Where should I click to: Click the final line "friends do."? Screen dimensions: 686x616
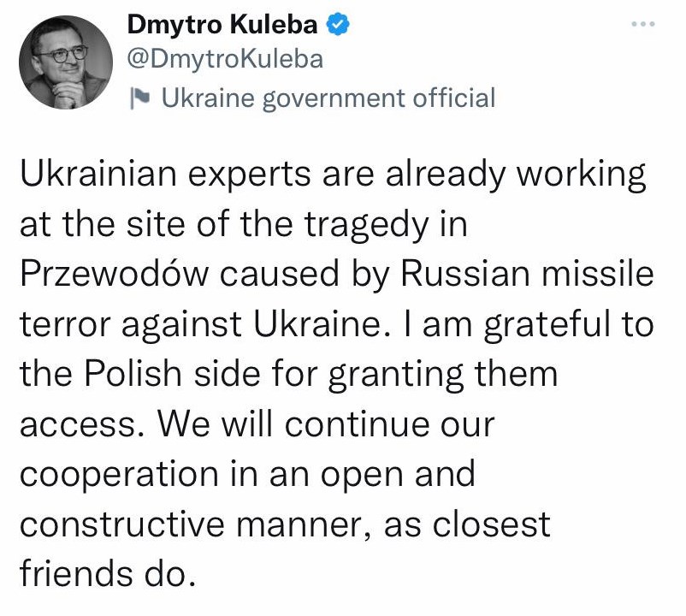103,572
